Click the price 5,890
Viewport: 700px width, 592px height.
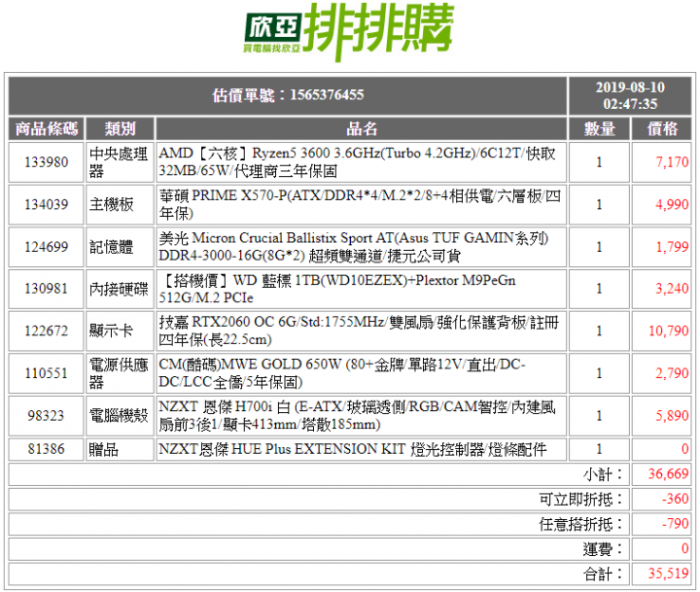[672, 416]
